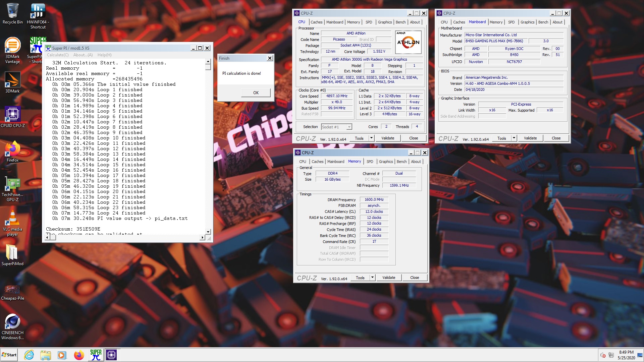Viewport: 644px width, 362px height.
Task: Switch to Graphics tab in top-left CPU-Z
Action: (x=385, y=22)
